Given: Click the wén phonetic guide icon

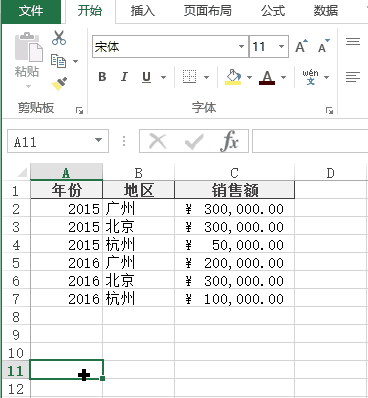Looking at the screenshot, I should [x=310, y=77].
